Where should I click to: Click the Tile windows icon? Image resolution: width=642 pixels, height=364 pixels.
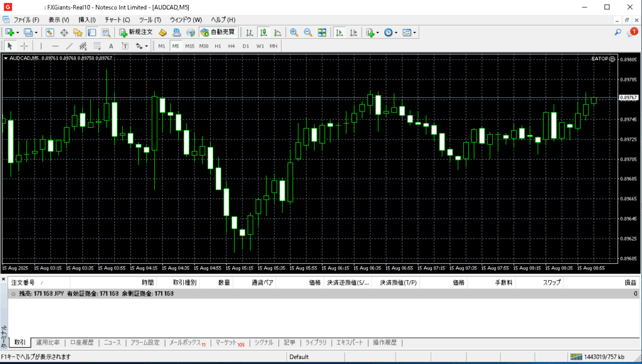point(322,32)
